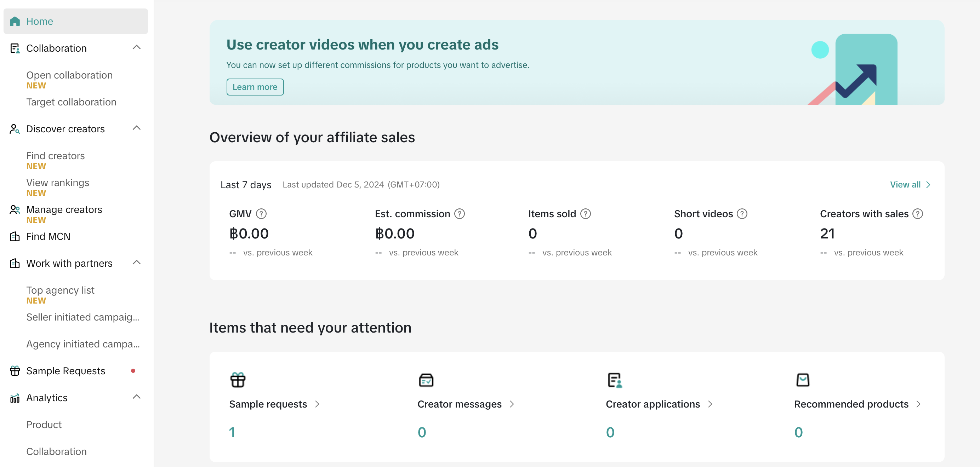Collapse the Discover creators section chevron
The width and height of the screenshot is (980, 467).
coord(137,128)
